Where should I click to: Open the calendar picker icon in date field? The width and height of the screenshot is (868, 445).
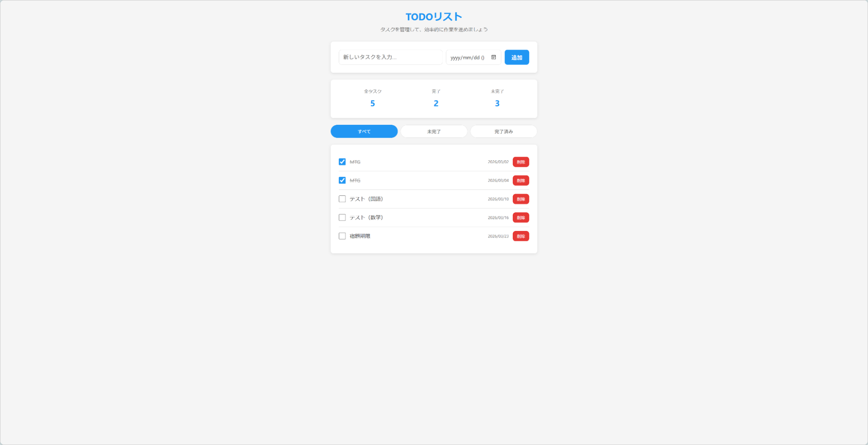pyautogui.click(x=493, y=57)
